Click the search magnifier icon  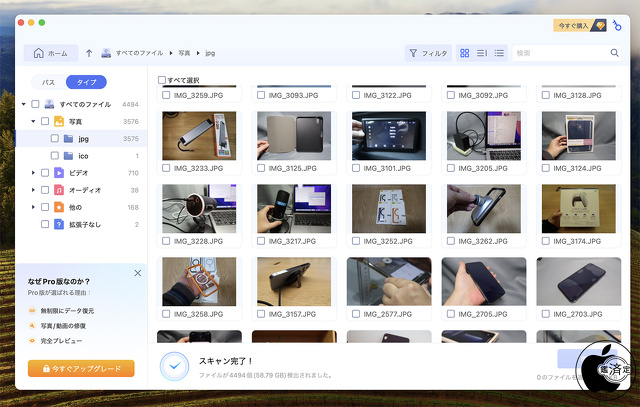point(614,53)
